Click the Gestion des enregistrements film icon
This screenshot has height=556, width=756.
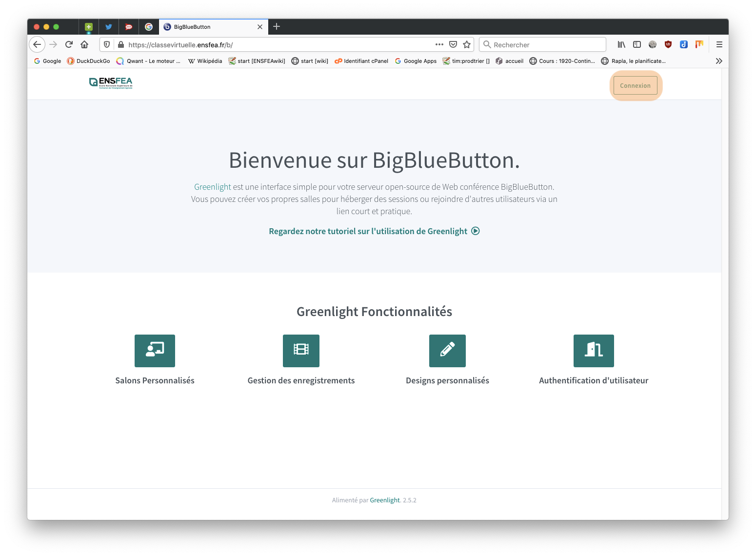click(301, 351)
